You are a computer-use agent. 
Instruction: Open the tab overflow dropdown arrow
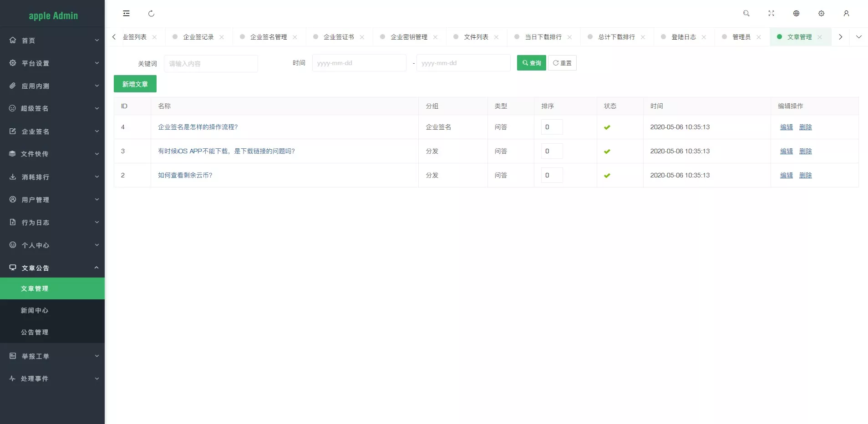point(859,36)
